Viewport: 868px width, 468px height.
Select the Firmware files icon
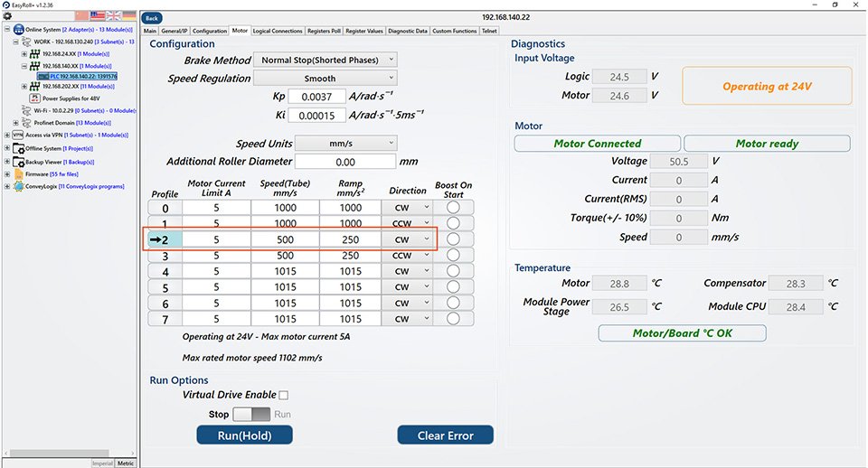[x=18, y=173]
